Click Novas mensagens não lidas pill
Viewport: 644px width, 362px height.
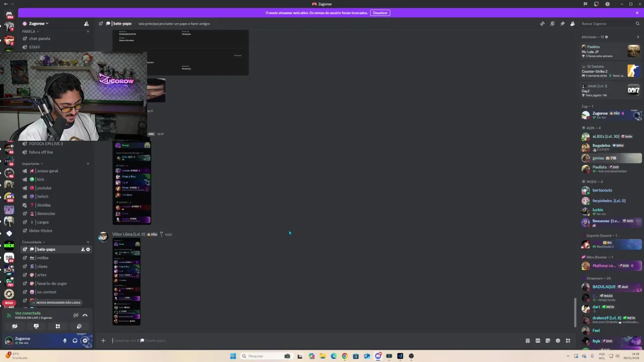click(56, 303)
